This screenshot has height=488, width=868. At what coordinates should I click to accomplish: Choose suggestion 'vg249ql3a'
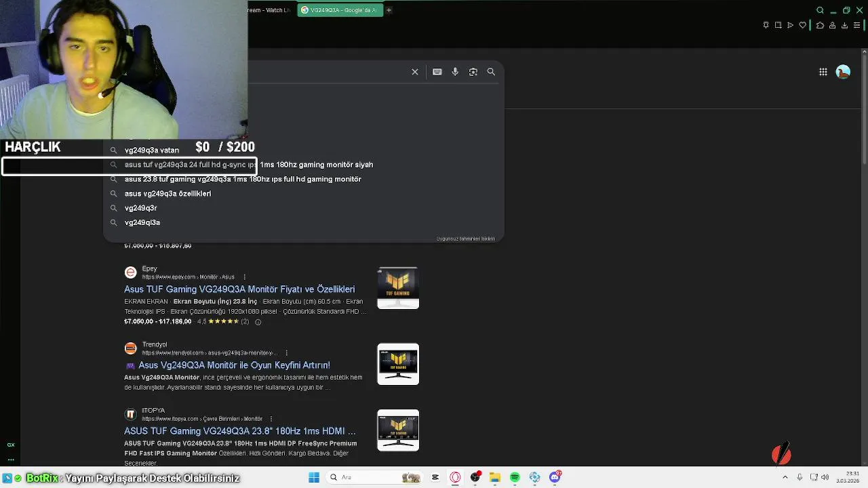point(142,222)
